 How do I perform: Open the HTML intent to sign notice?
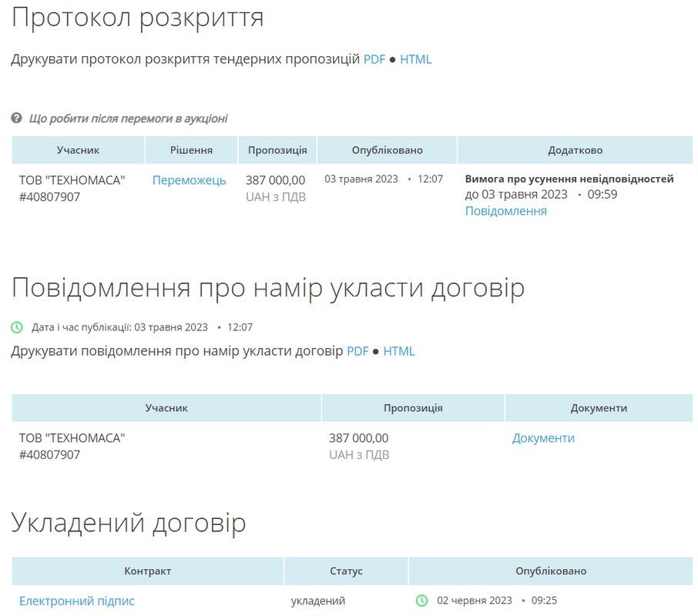(400, 350)
